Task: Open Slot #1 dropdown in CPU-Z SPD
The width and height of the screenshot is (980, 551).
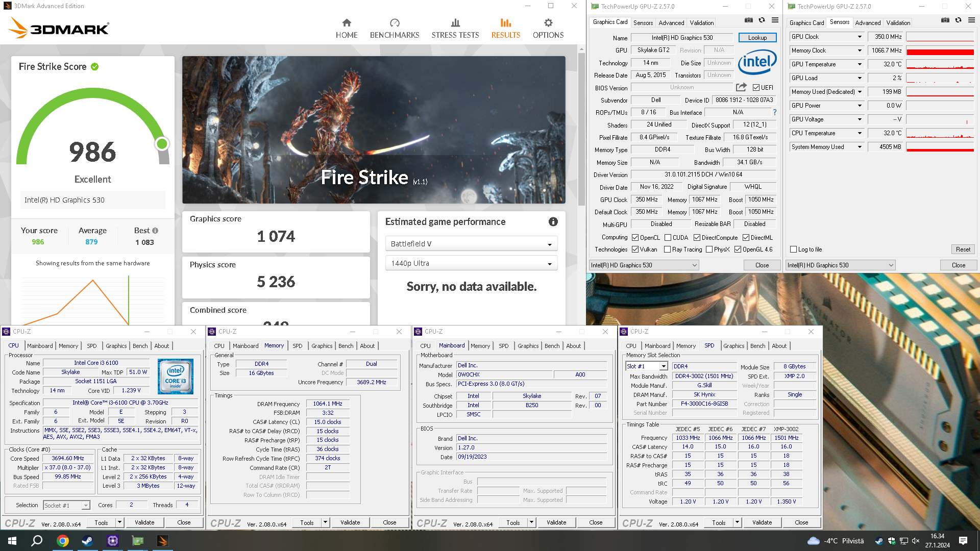Action: pos(646,366)
